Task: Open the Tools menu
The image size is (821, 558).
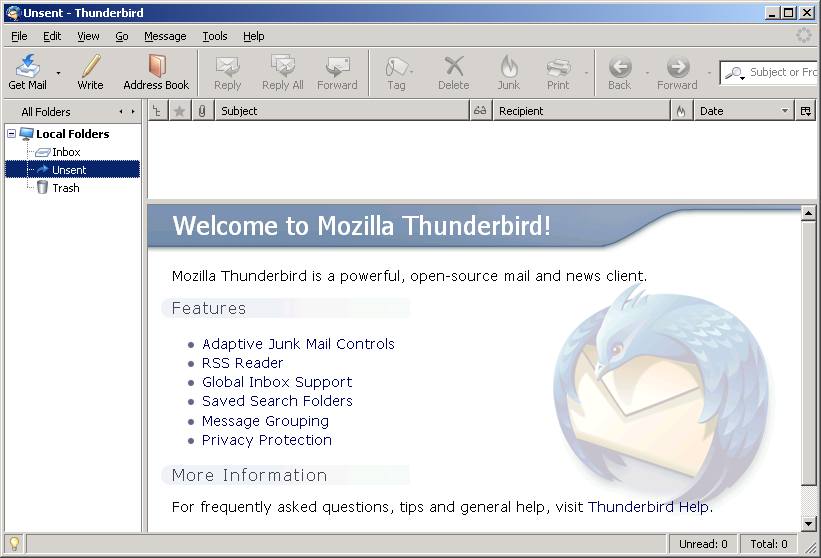Action: tap(215, 36)
